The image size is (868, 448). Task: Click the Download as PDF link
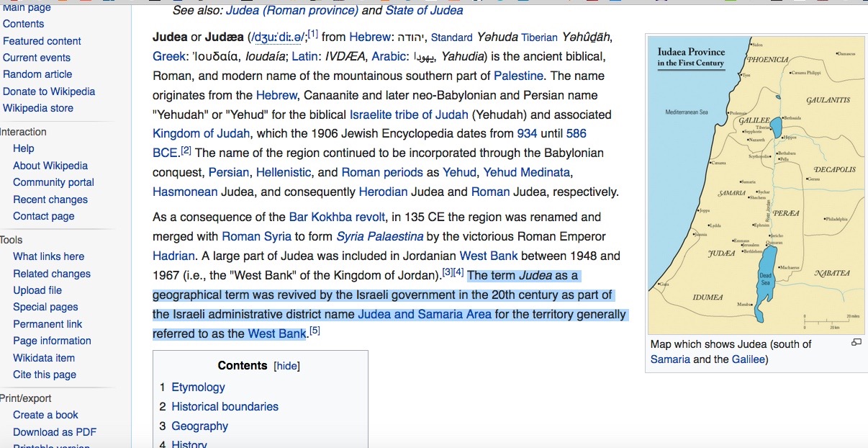[x=55, y=432]
